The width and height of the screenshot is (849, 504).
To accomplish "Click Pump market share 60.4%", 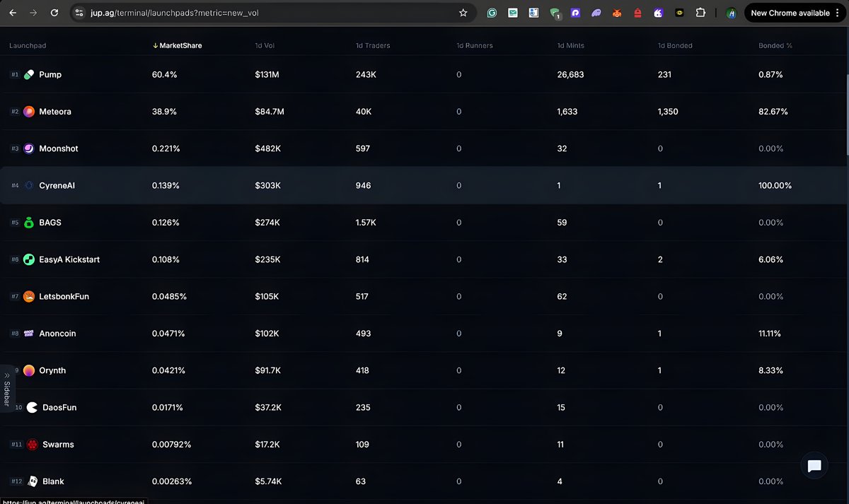I will point(164,74).
